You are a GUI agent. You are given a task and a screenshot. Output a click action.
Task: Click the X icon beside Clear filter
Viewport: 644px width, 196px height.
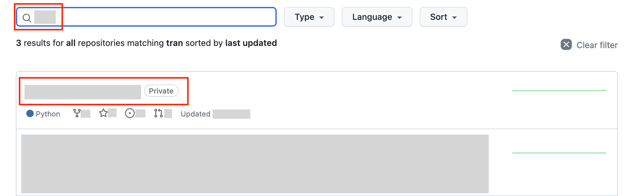click(x=566, y=45)
